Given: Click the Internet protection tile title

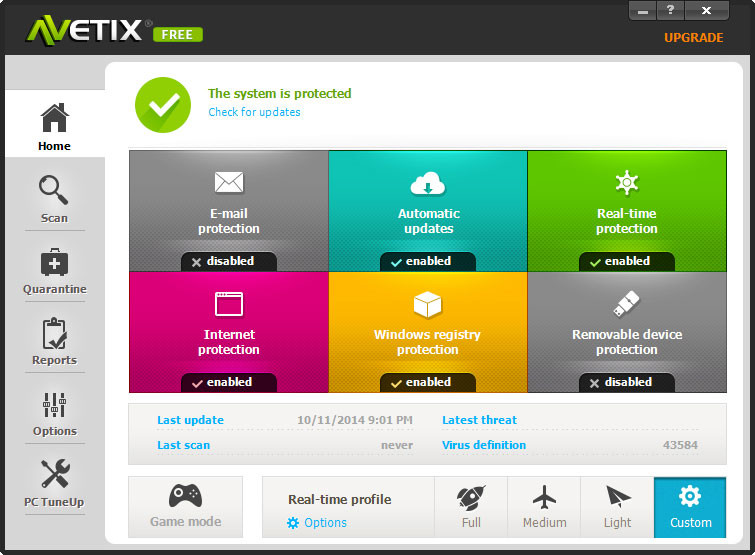Looking at the screenshot, I should coord(229,342).
